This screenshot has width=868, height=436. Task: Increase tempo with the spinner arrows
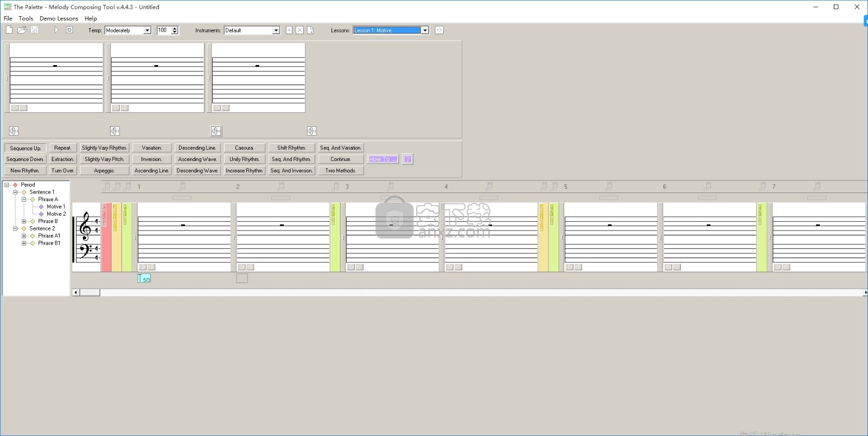pyautogui.click(x=175, y=28)
